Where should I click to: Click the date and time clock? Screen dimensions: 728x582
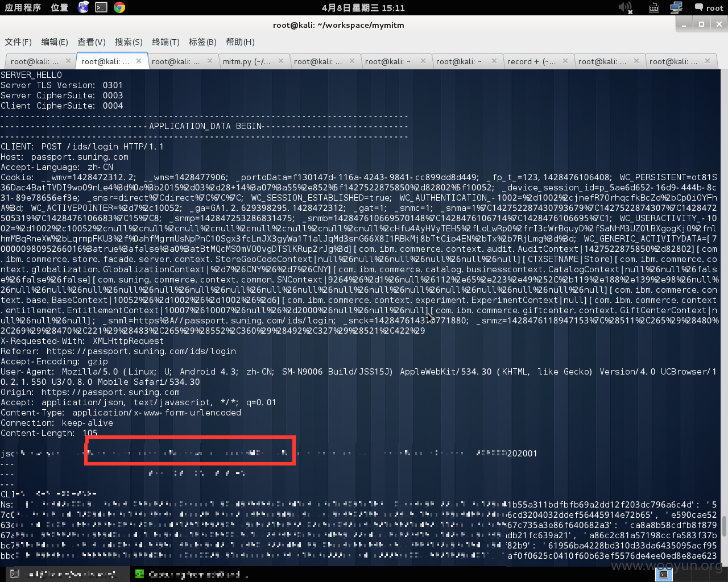coord(363,8)
